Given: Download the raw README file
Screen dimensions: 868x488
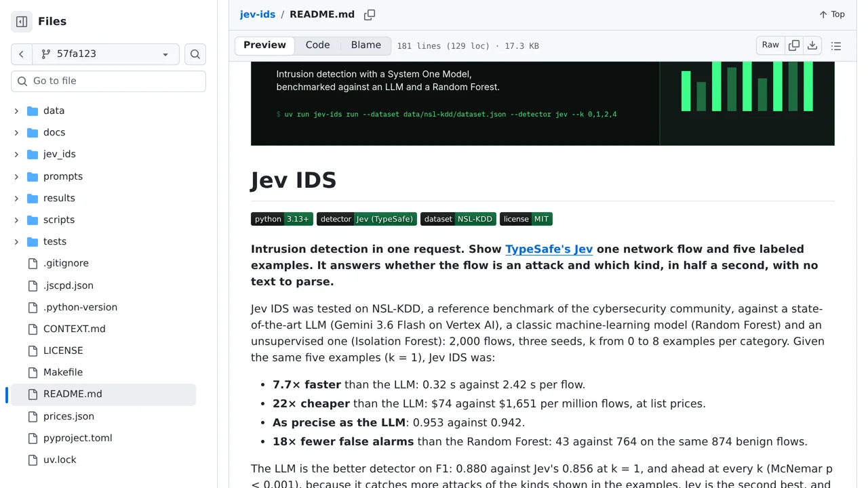Looking at the screenshot, I should coord(812,45).
